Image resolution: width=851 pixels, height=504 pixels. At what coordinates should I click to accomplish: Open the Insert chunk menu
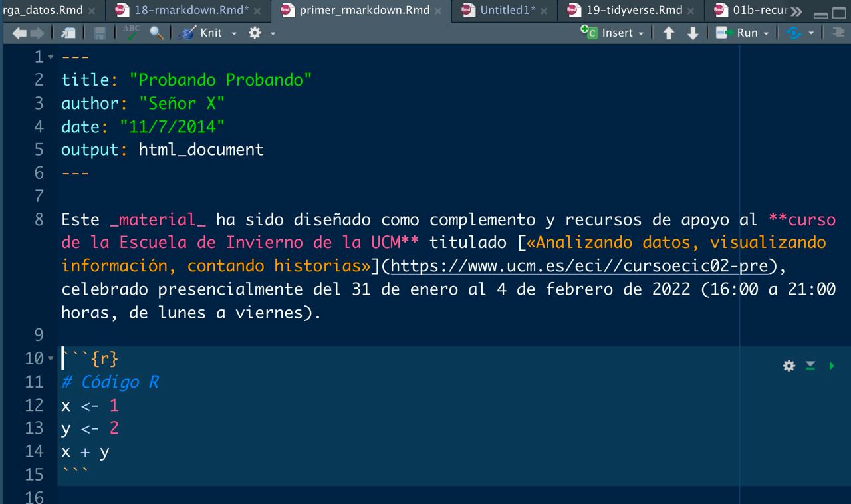612,32
